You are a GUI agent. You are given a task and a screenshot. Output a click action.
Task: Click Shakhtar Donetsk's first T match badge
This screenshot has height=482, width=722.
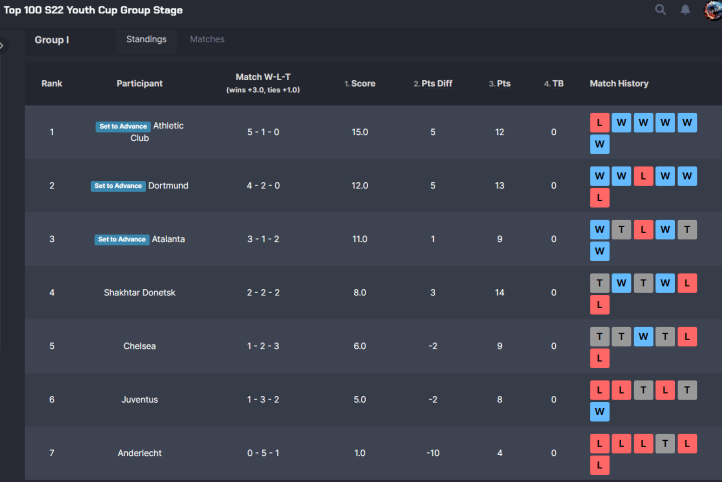tap(599, 283)
